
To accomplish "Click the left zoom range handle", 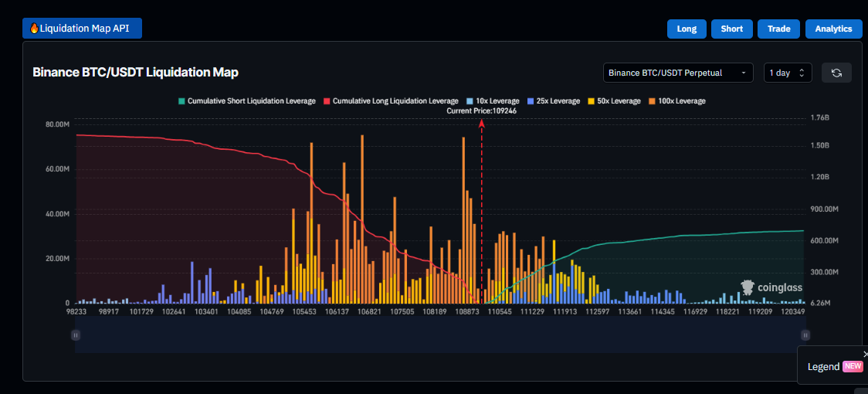I will tap(76, 335).
